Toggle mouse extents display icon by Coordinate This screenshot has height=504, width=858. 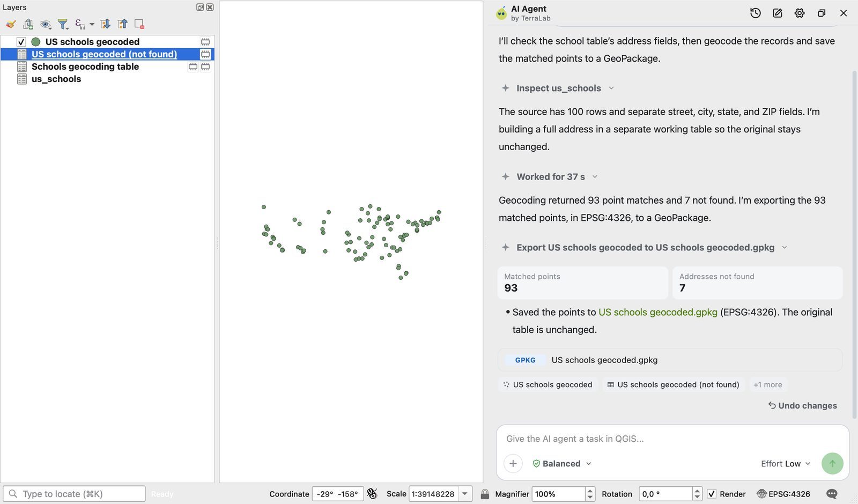pos(372,494)
